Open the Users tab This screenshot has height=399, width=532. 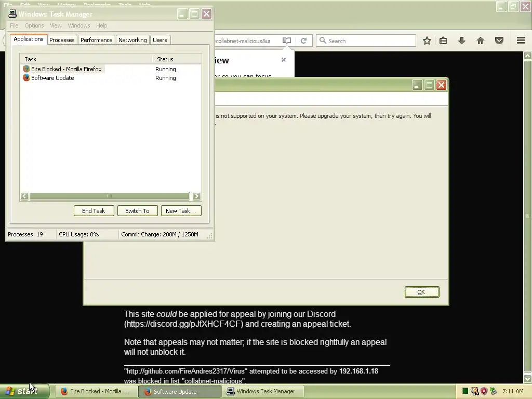click(160, 40)
